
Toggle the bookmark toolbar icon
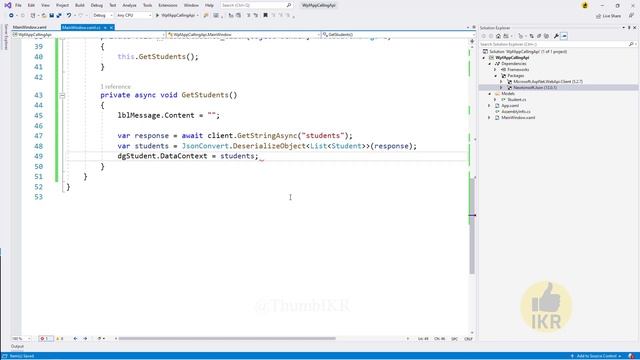tap(265, 15)
